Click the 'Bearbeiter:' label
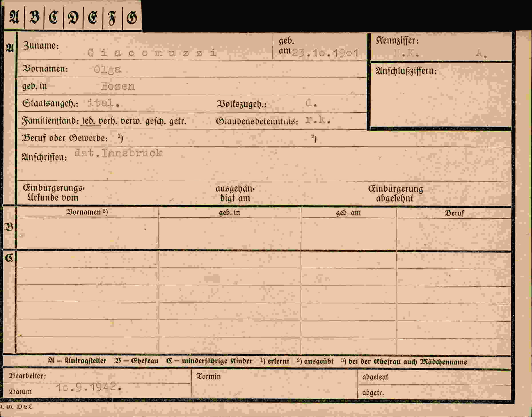The height and width of the screenshot is (417, 532). 28,376
